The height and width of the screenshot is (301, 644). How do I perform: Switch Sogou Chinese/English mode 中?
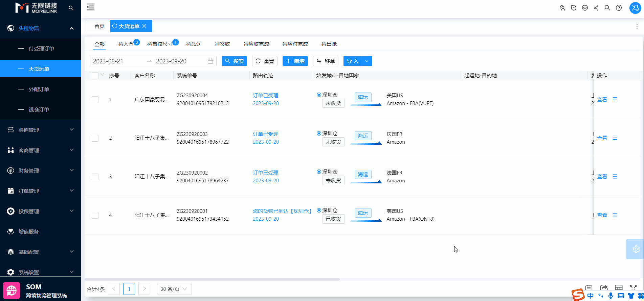tap(590, 296)
